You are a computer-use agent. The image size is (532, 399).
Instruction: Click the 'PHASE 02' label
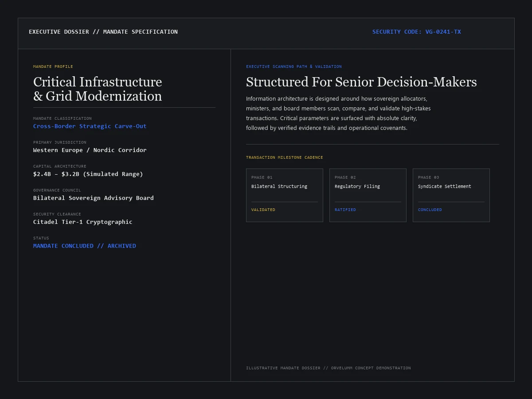tap(345, 177)
